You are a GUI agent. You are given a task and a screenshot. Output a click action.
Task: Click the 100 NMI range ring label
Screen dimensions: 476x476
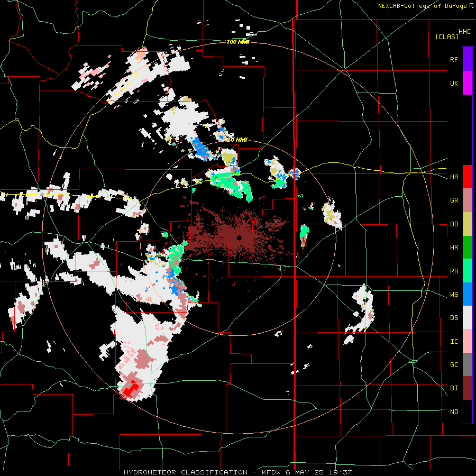[238, 42]
